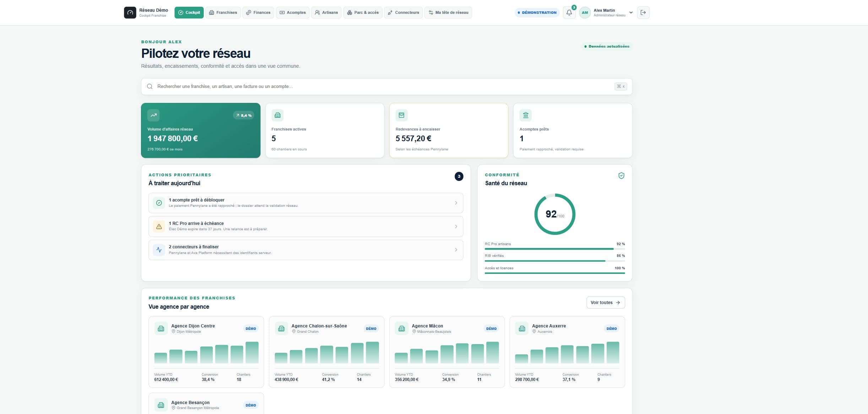The width and height of the screenshot is (868, 414).
Task: Open the Acomptes tab
Action: coord(293,12)
